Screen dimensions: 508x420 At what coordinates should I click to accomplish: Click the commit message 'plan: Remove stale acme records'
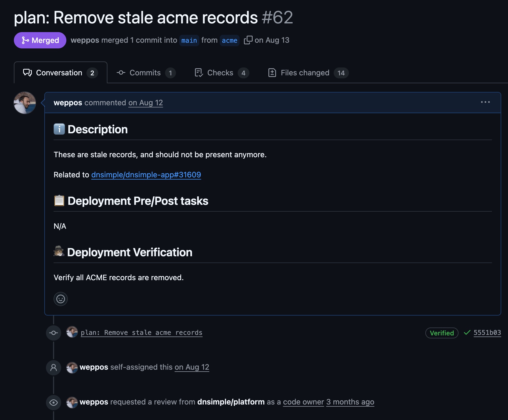pyautogui.click(x=141, y=332)
